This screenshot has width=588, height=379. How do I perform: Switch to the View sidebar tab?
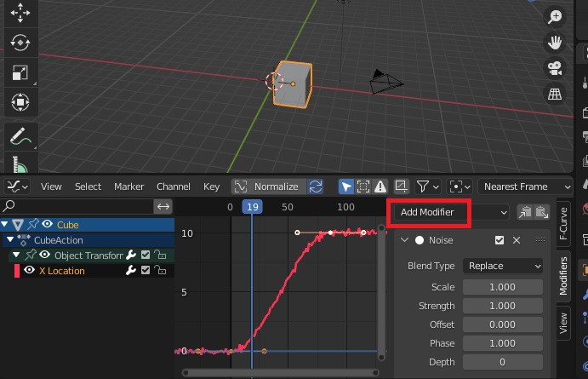pos(563,324)
